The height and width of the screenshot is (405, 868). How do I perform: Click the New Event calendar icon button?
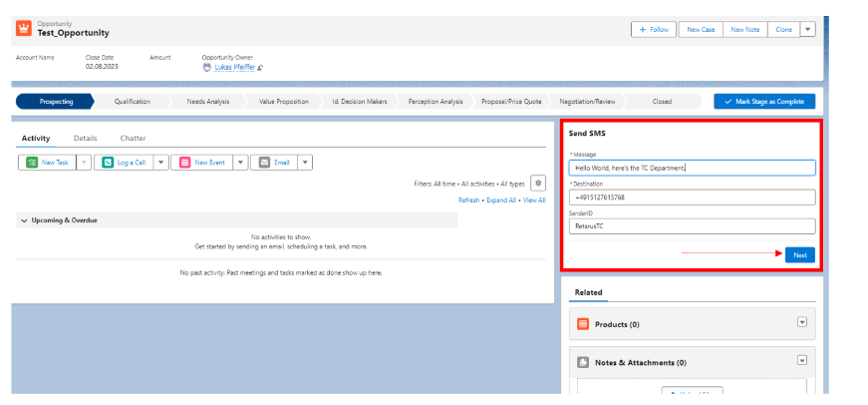point(184,163)
